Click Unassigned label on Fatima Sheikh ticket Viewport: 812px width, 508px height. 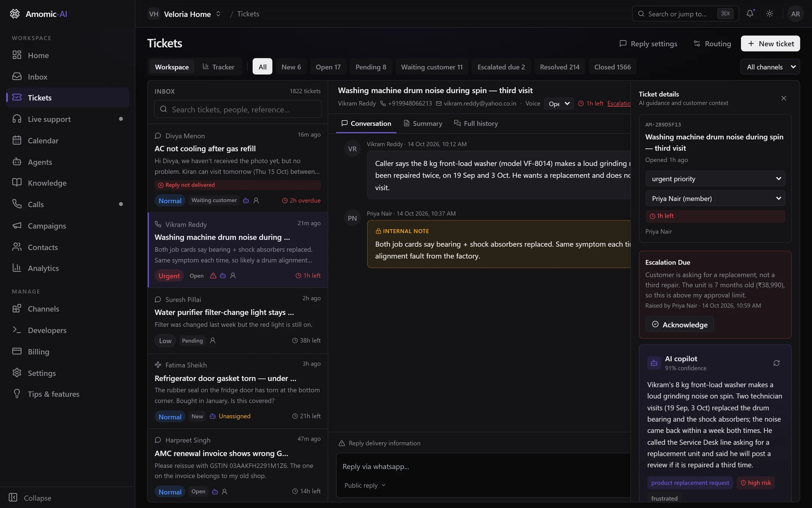(x=235, y=416)
